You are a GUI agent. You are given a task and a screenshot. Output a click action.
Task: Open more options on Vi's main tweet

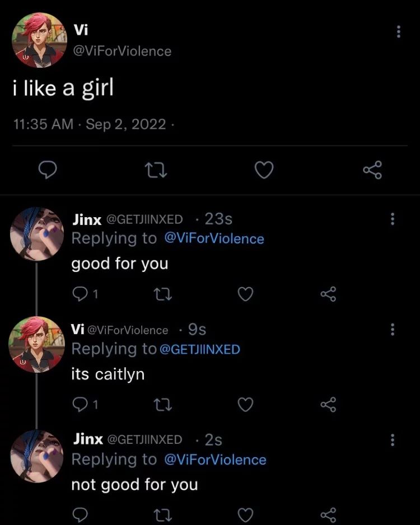click(x=398, y=32)
